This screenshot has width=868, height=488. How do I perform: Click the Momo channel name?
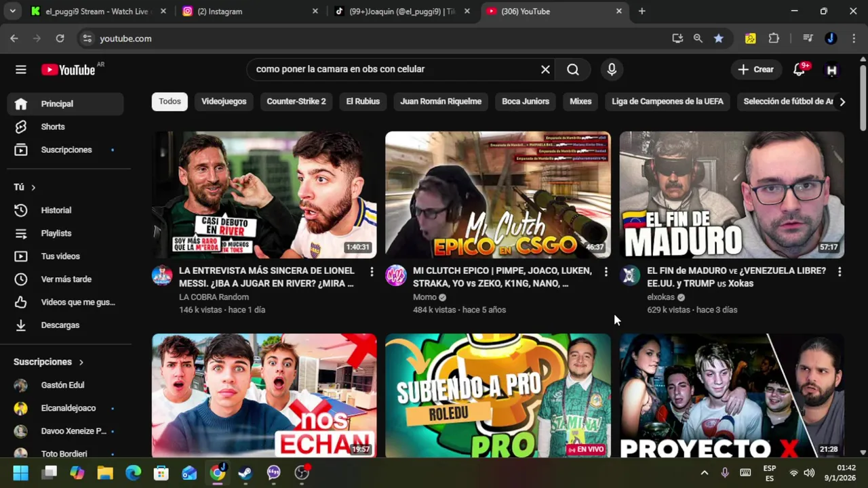tap(425, 297)
